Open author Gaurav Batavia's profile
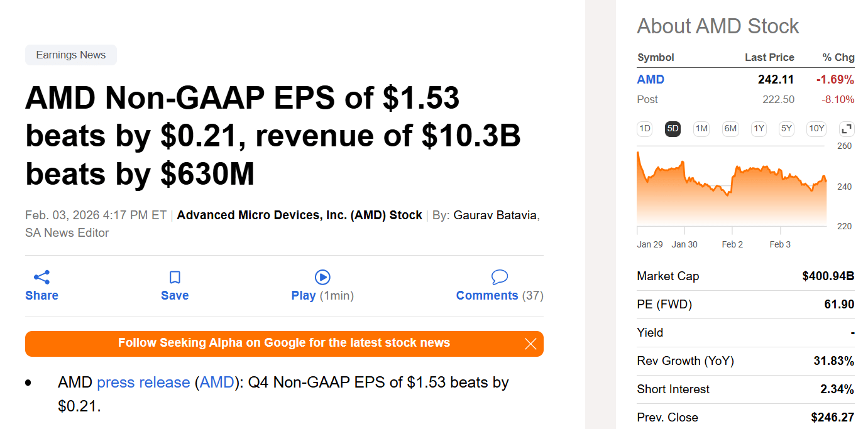Image resolution: width=868 pixels, height=429 pixels. click(x=495, y=215)
